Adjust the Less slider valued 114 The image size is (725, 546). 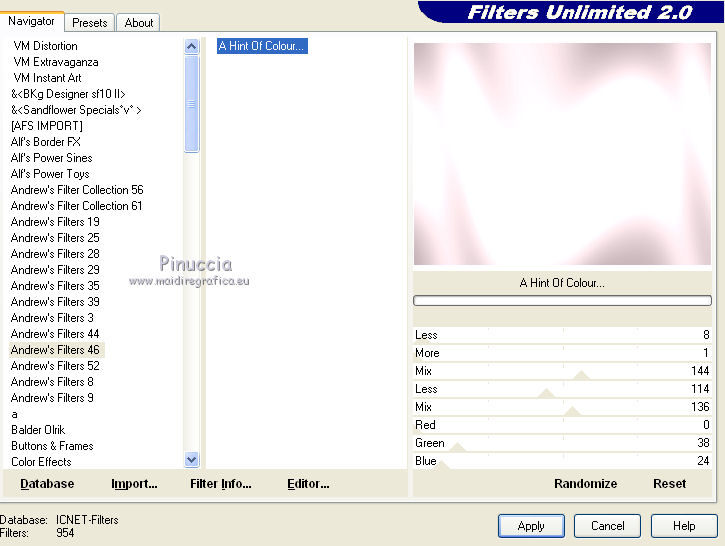[562, 389]
